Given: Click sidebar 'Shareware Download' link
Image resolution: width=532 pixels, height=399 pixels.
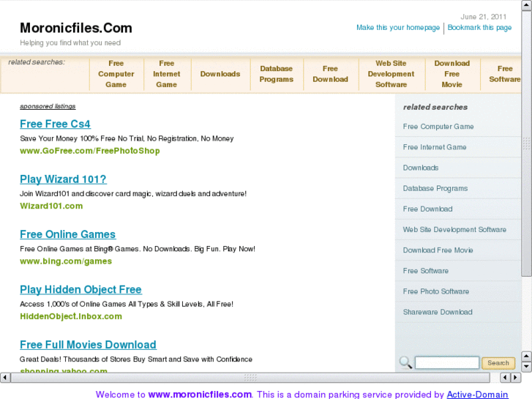Looking at the screenshot, I should (x=438, y=312).
